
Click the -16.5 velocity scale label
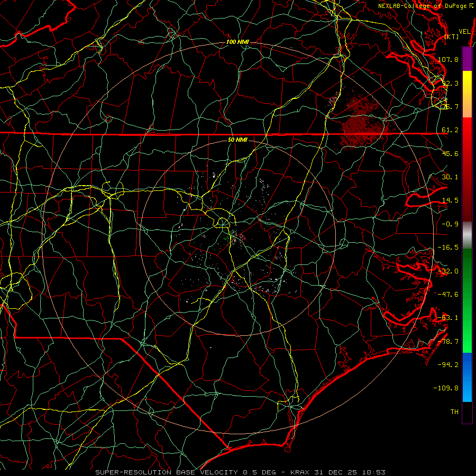tap(448, 248)
